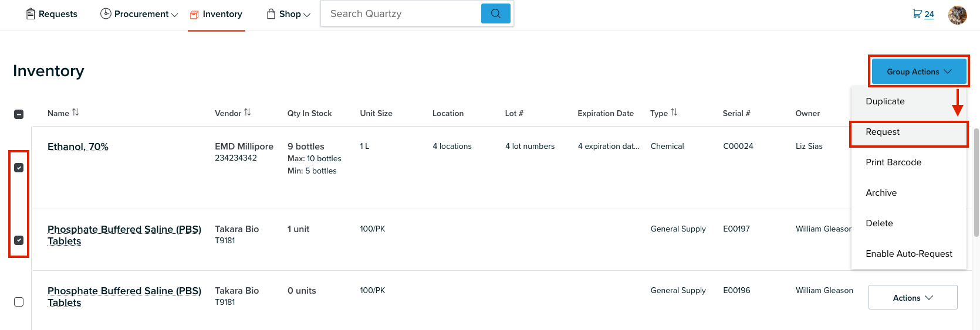This screenshot has width=980, height=330.
Task: Click the '4 locations' cell
Action: (x=452, y=147)
